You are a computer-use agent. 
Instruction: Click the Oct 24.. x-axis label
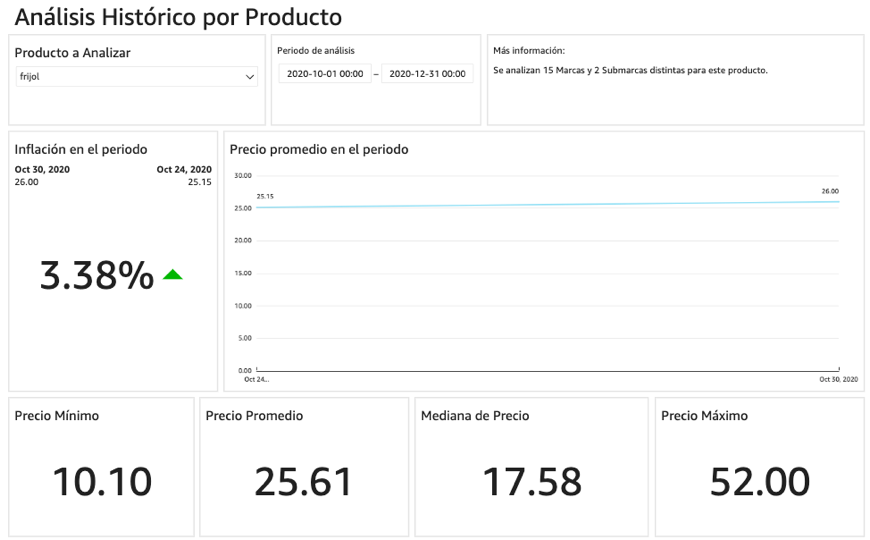[256, 380]
